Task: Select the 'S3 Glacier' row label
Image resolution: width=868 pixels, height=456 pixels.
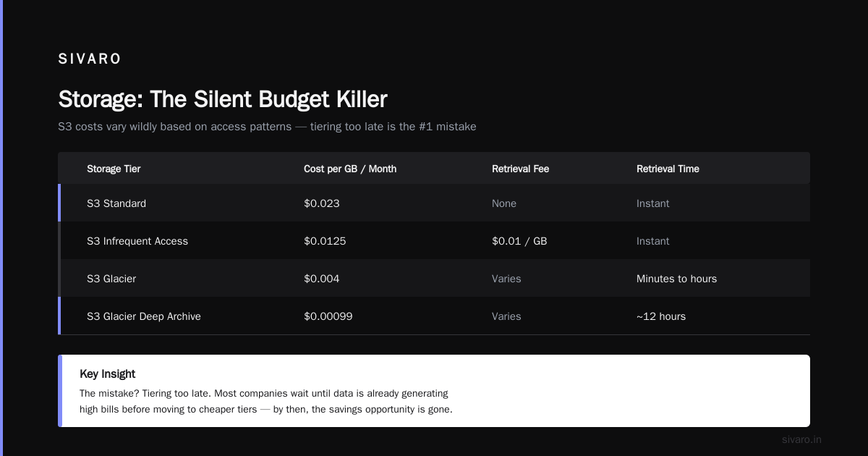Action: click(x=111, y=279)
